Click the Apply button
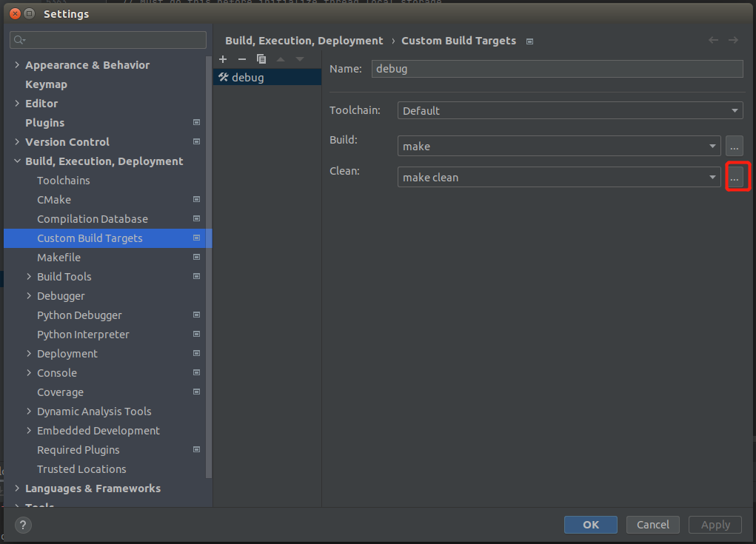 715,525
